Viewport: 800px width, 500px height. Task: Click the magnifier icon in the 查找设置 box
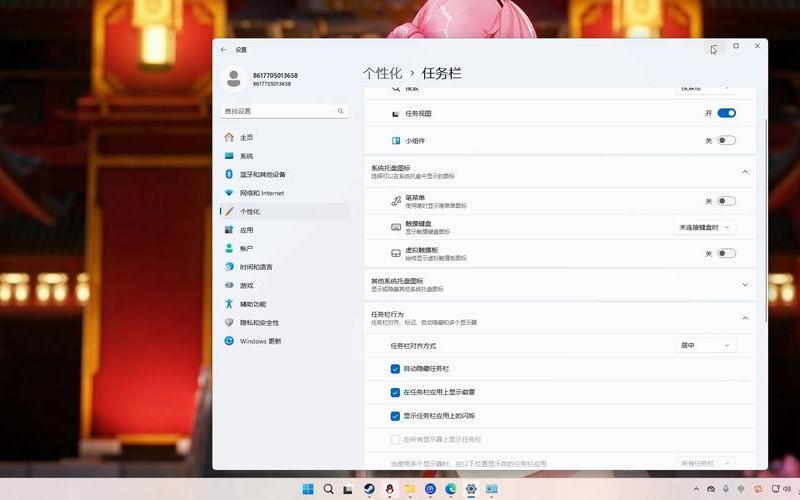pos(340,111)
